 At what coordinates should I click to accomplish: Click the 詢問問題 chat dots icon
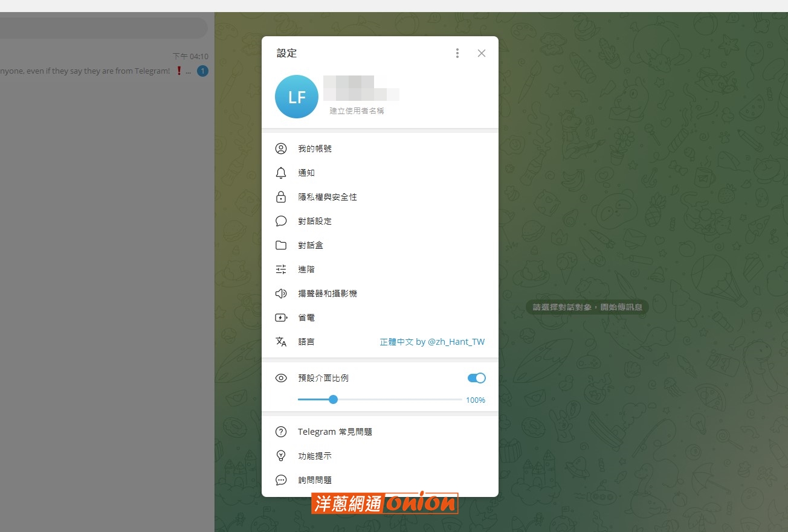[281, 480]
